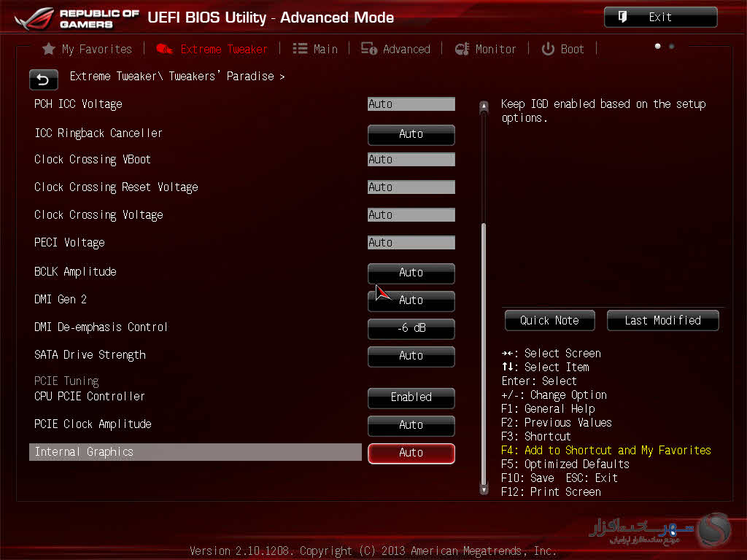Click the Extreme Tweaker tab icon

click(165, 49)
